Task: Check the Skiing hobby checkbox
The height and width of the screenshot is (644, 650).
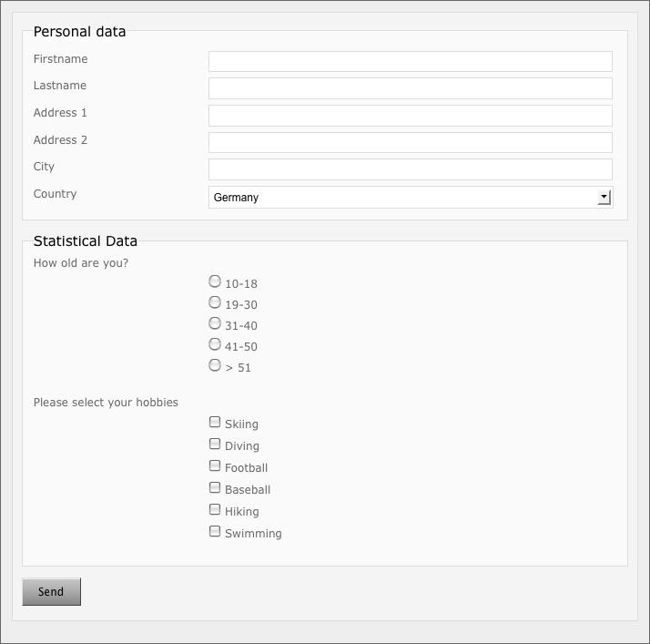Action: pos(215,423)
